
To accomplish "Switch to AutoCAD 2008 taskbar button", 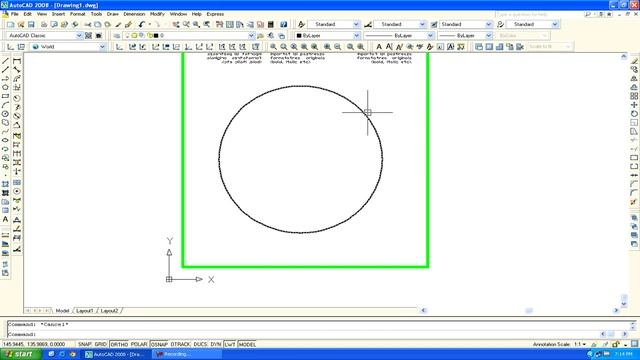I will pos(115,354).
